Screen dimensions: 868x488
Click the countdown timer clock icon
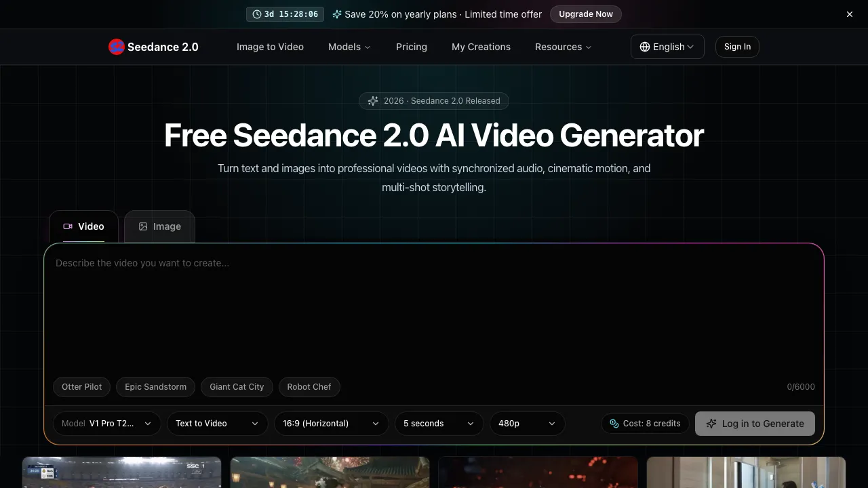coord(257,14)
